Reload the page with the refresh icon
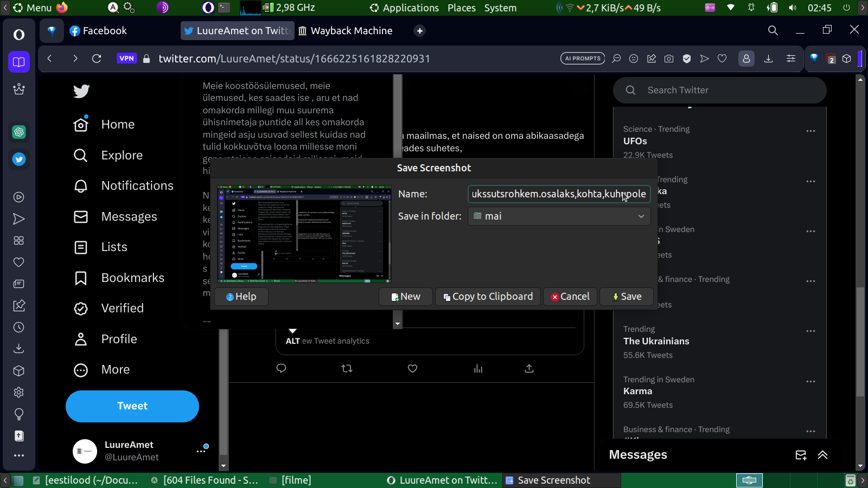The image size is (868, 488). 97,59
